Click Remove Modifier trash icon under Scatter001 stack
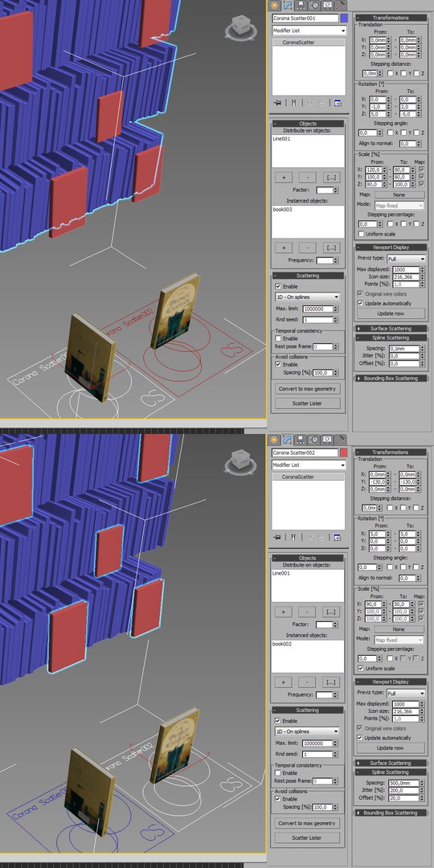 click(321, 103)
